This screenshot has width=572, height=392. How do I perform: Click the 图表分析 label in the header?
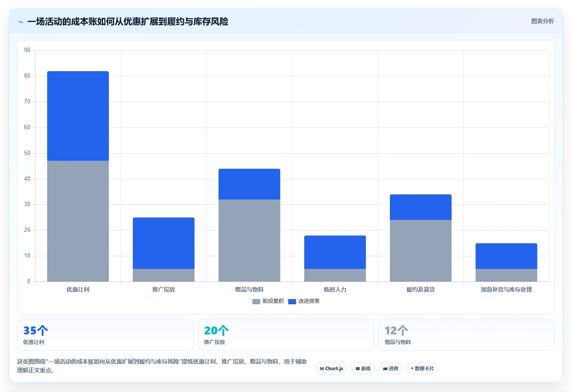[x=542, y=21]
